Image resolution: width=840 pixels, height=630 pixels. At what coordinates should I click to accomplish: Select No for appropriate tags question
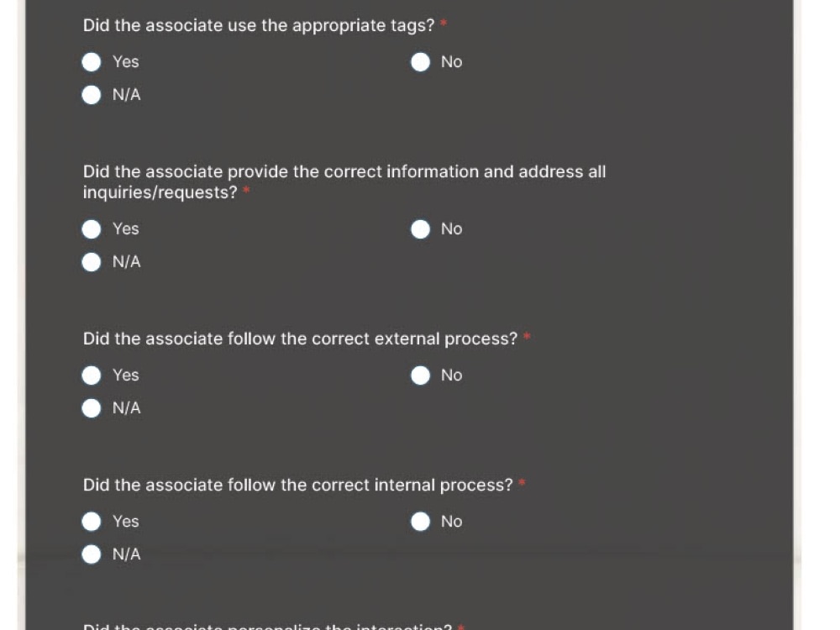pos(420,62)
